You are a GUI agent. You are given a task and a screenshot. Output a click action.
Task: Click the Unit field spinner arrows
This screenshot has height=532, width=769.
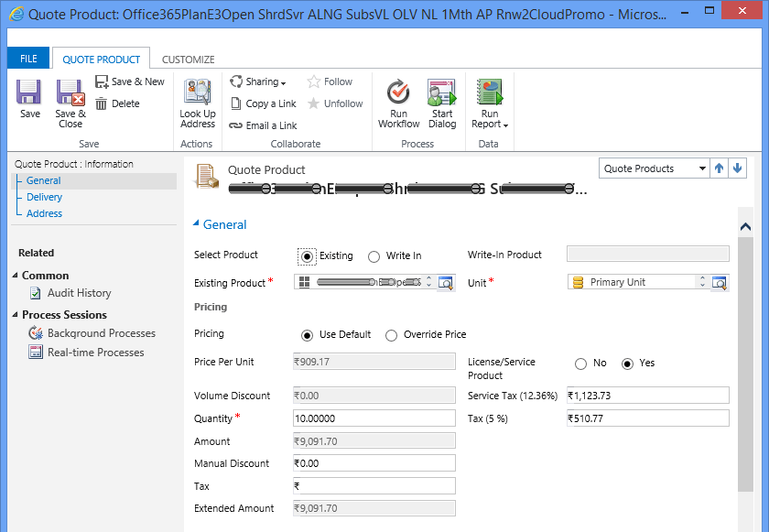coord(702,281)
